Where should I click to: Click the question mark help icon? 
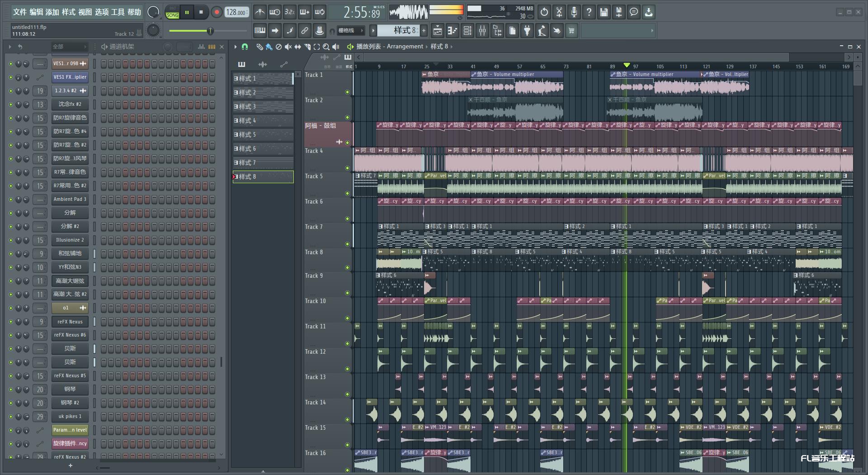(x=589, y=12)
